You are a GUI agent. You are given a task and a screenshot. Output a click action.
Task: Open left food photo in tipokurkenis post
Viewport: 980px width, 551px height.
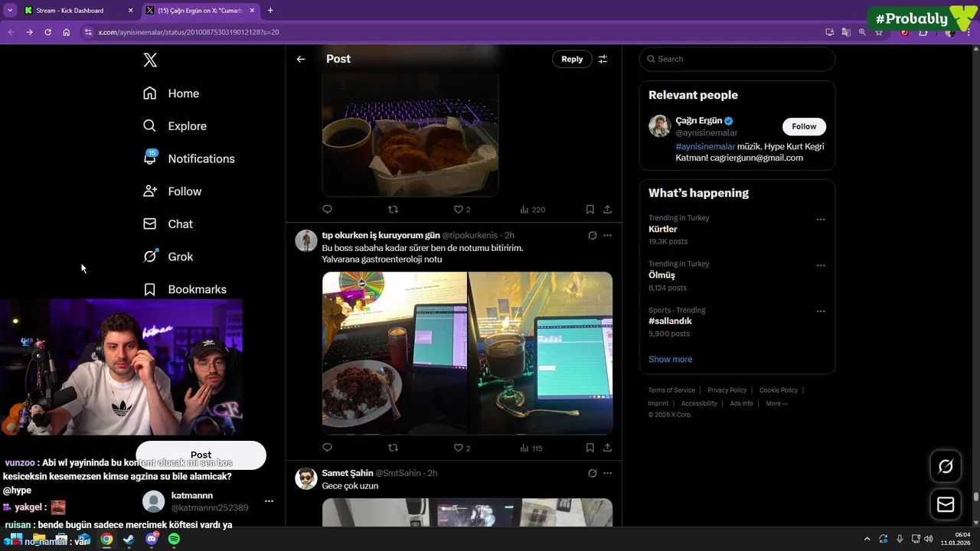pos(394,353)
